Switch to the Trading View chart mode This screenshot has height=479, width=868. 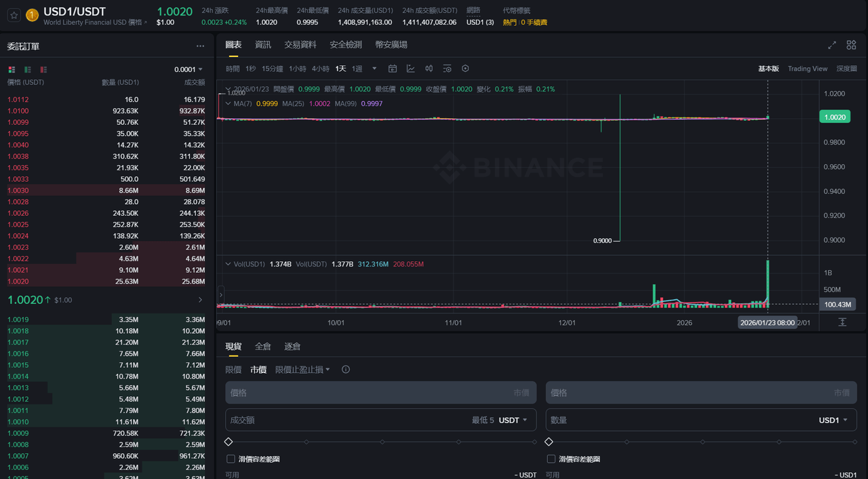point(808,69)
